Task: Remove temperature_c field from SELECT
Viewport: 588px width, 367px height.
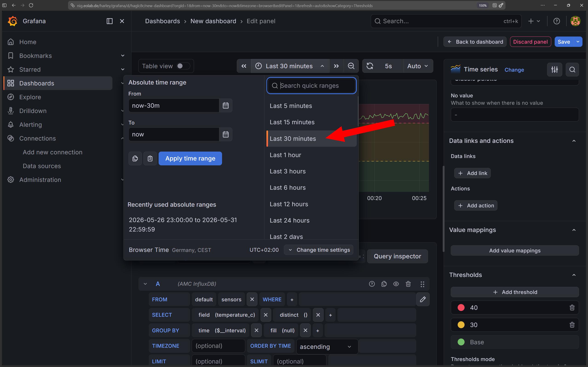Action: (266, 315)
